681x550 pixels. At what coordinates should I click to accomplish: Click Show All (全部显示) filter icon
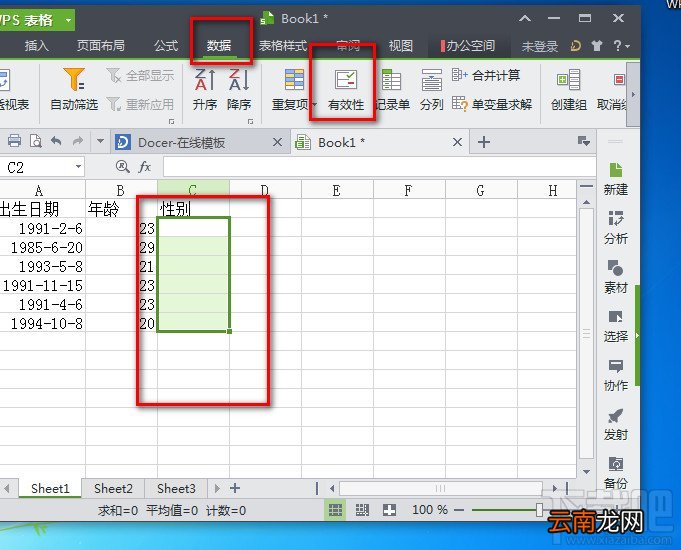[114, 76]
